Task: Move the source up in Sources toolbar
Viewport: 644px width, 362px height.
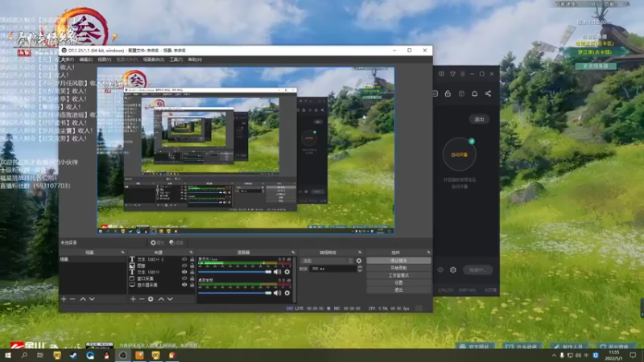Action: click(x=161, y=299)
